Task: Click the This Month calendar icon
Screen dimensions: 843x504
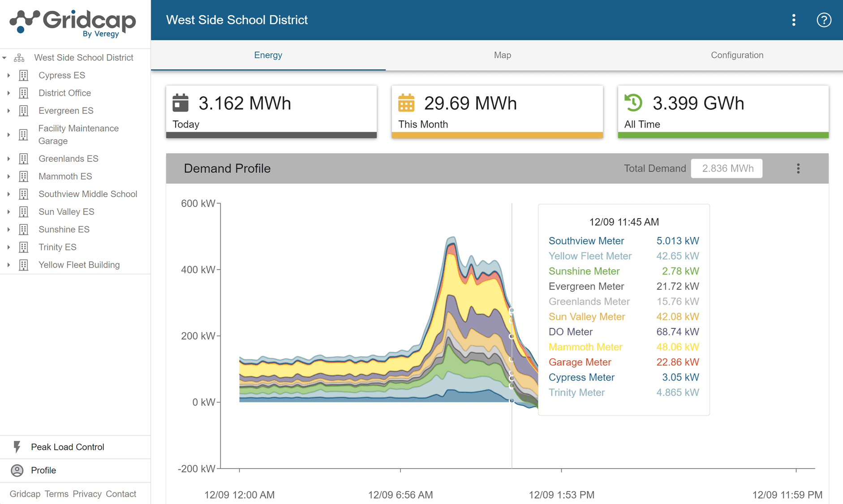Action: tap(406, 103)
